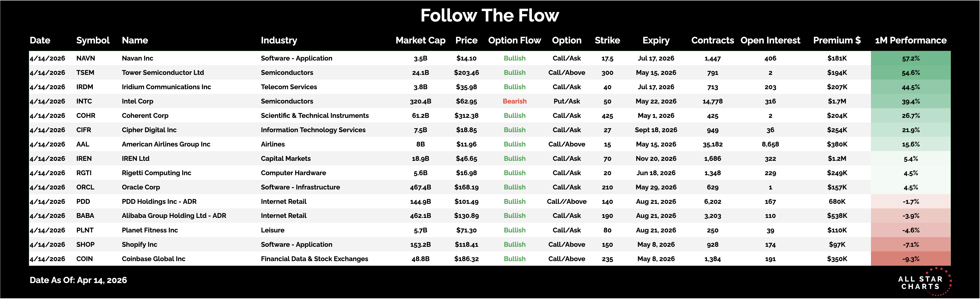This screenshot has height=299, width=980.
Task: Click the $1.7M premium value
Action: (837, 101)
